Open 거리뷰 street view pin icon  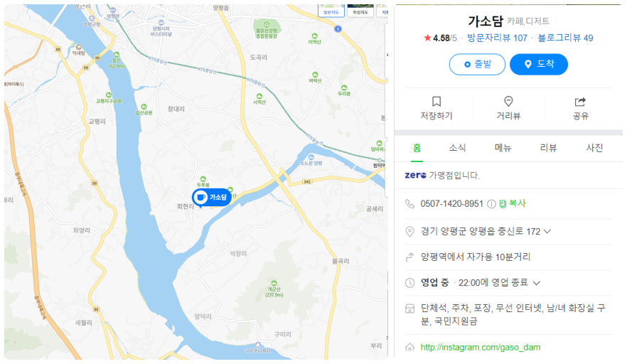click(508, 101)
